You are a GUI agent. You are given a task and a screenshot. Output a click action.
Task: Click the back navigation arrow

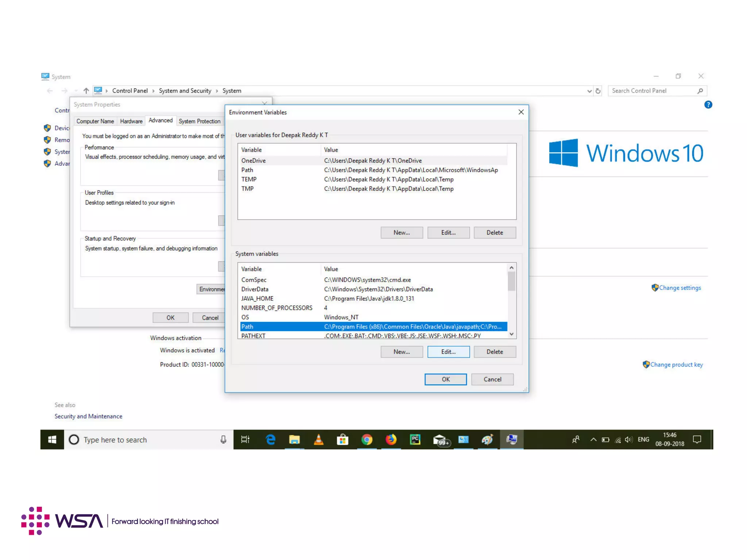click(50, 90)
